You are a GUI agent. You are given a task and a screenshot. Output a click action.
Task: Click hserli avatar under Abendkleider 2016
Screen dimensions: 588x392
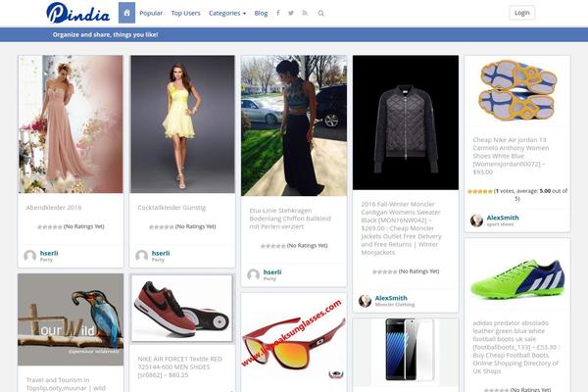point(30,256)
